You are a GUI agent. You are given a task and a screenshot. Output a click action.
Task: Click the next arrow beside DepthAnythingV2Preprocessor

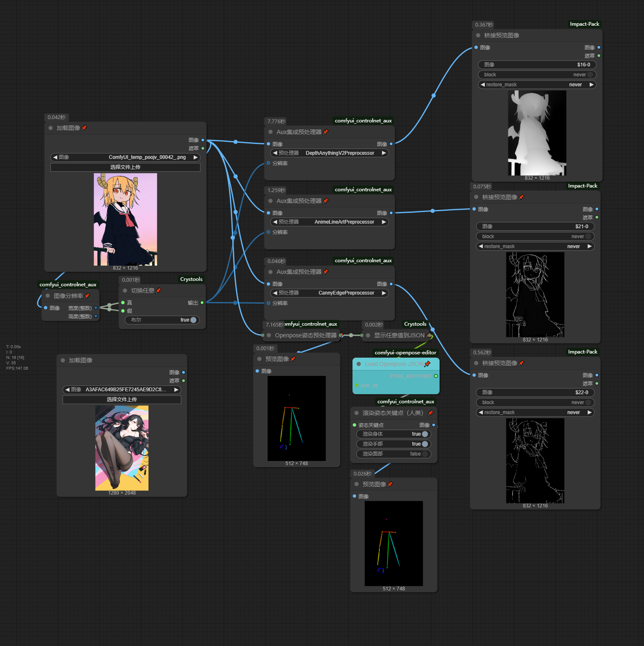click(384, 153)
